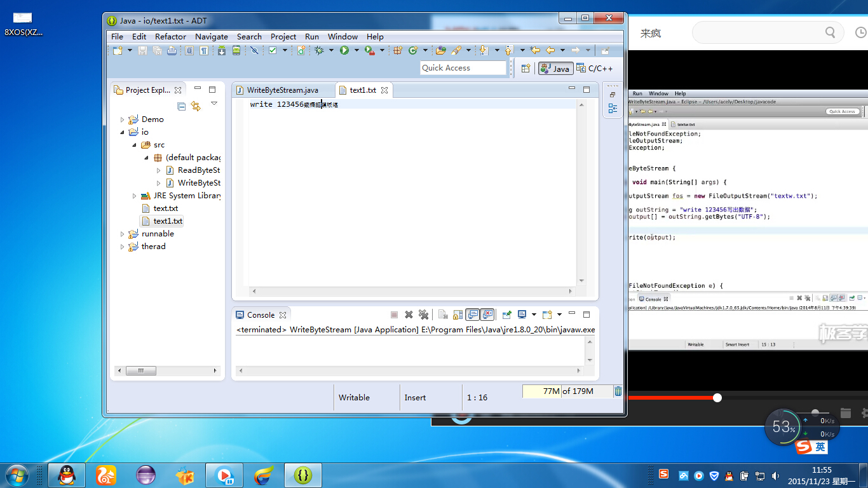
Task: Click the Run External Tools icon
Action: point(369,50)
